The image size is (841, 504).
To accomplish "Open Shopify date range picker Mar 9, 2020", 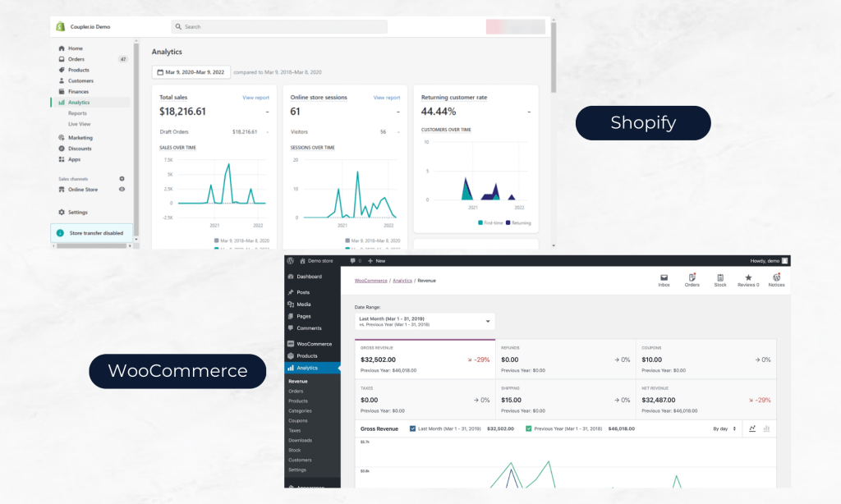I will (x=191, y=72).
